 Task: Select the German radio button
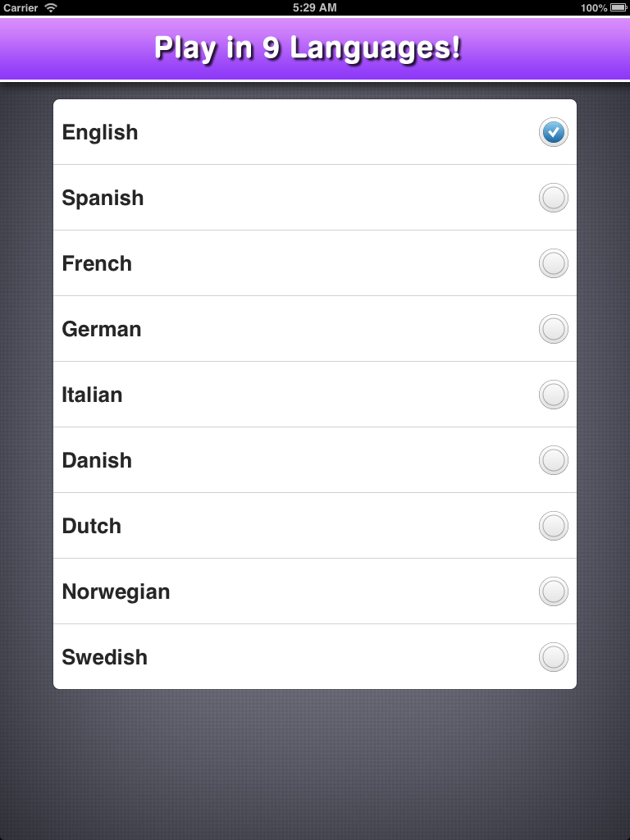pyautogui.click(x=554, y=329)
